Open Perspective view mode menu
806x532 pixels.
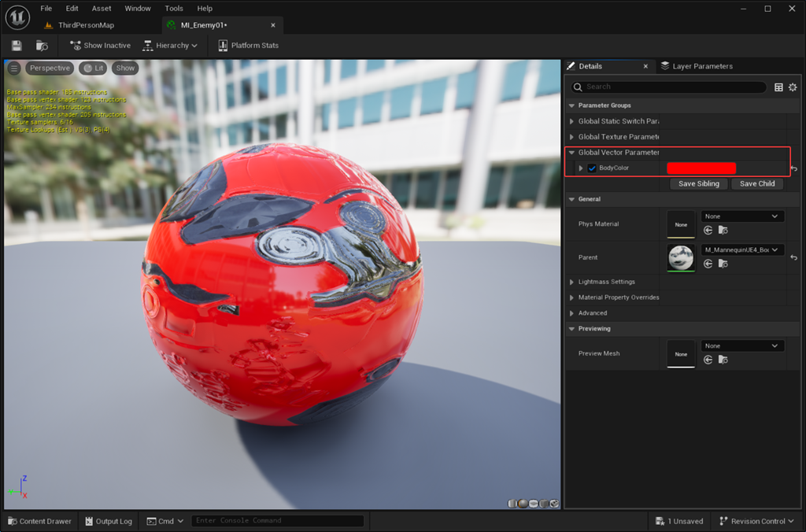50,68
